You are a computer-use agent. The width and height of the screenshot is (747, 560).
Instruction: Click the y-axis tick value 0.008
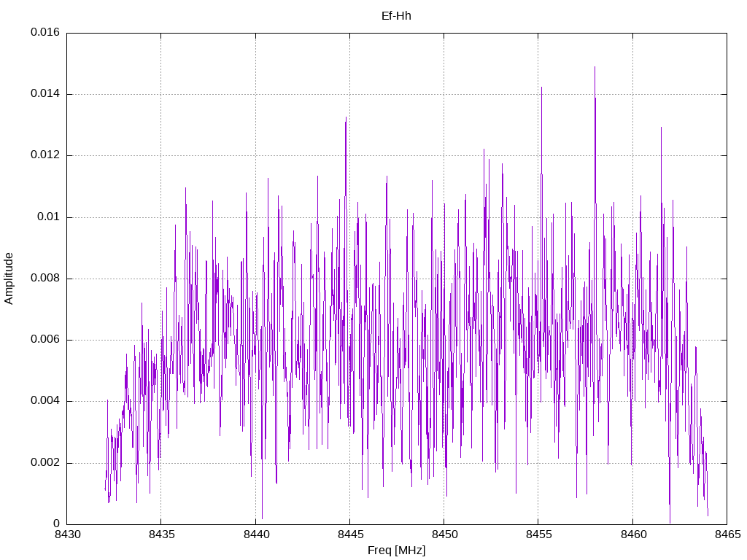point(45,279)
